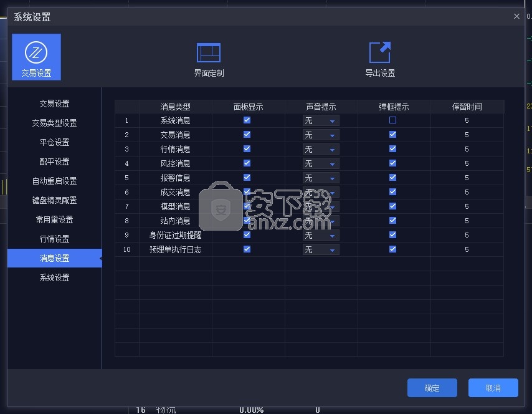This screenshot has width=532, height=414.
Task: Open the 交易设置 icon tab
Action: (x=36, y=57)
